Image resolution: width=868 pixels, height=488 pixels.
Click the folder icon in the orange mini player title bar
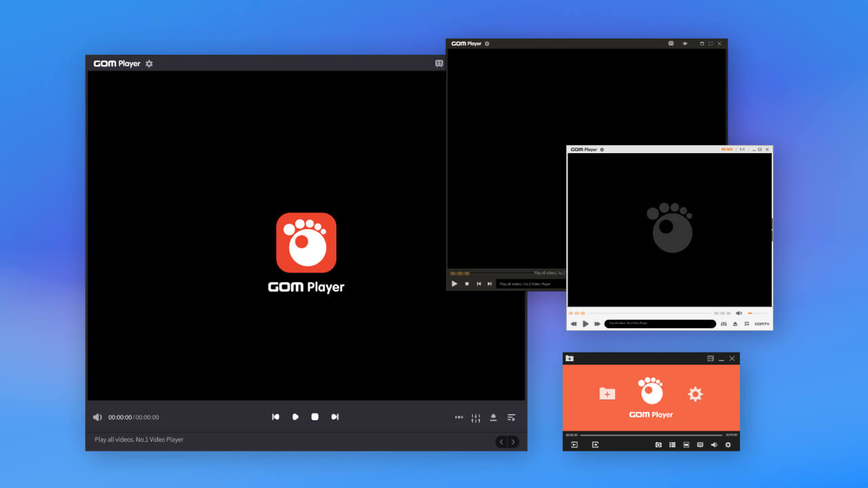[x=570, y=359]
